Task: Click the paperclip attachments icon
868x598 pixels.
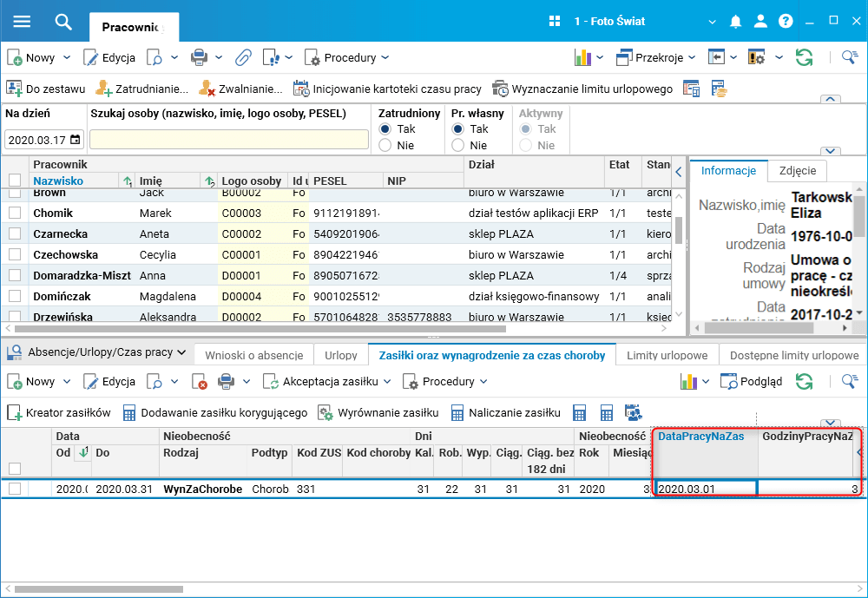Action: 244,57
